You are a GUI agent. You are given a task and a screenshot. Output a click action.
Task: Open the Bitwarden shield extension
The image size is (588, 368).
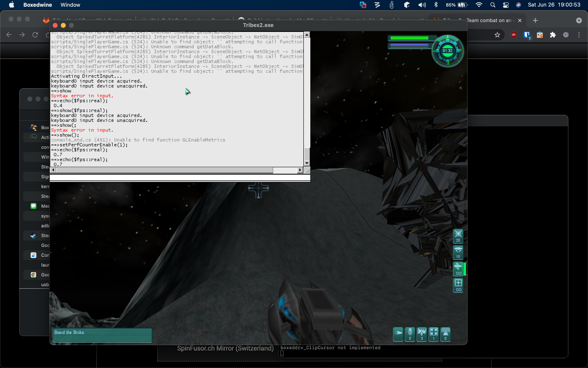(x=527, y=35)
